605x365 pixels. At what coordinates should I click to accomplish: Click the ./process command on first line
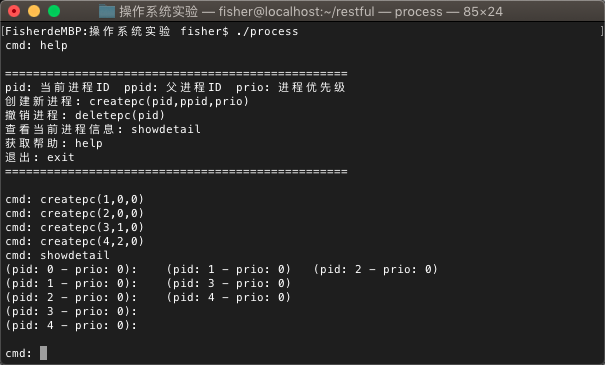coord(267,31)
